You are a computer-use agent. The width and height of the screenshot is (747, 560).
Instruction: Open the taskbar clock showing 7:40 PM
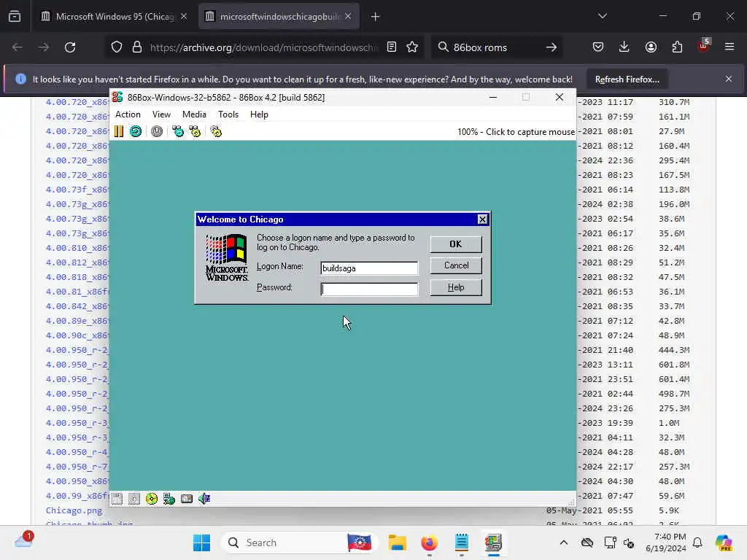point(665,542)
